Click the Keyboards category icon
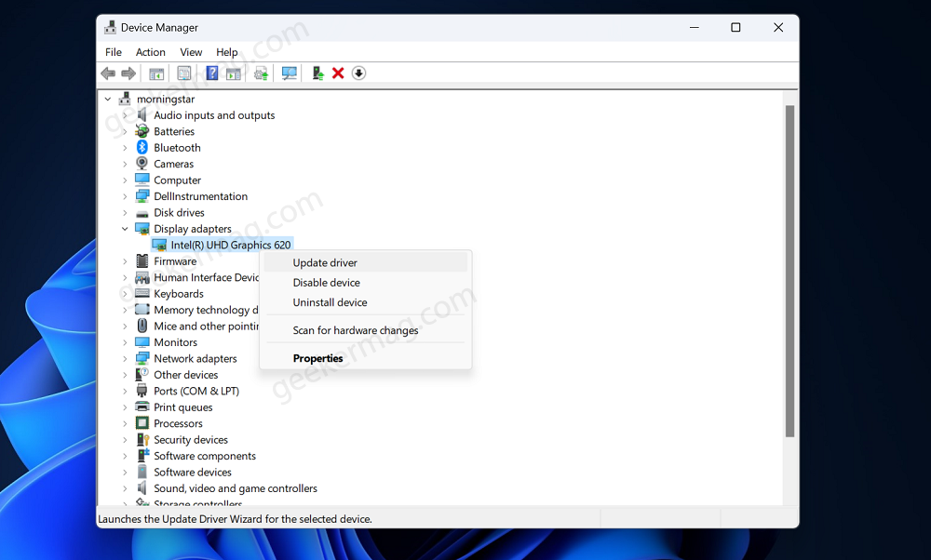The height and width of the screenshot is (560, 931). click(x=142, y=293)
